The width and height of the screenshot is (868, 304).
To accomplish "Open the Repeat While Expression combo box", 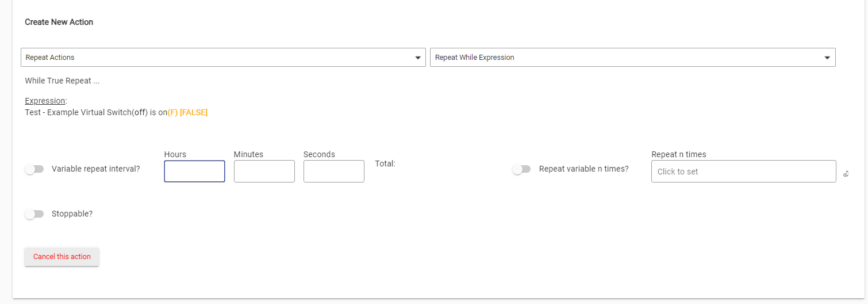I will pyautogui.click(x=627, y=58).
